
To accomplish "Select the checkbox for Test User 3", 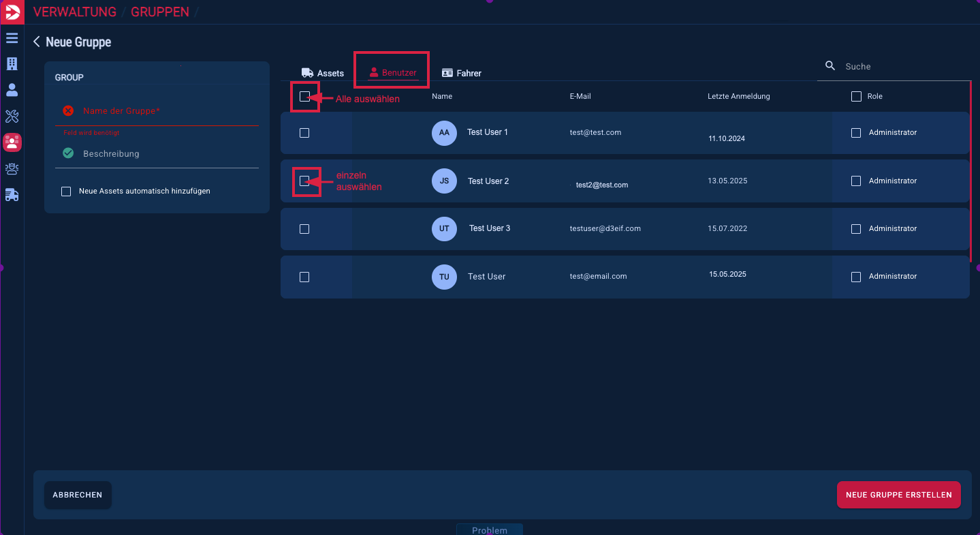I will point(304,229).
